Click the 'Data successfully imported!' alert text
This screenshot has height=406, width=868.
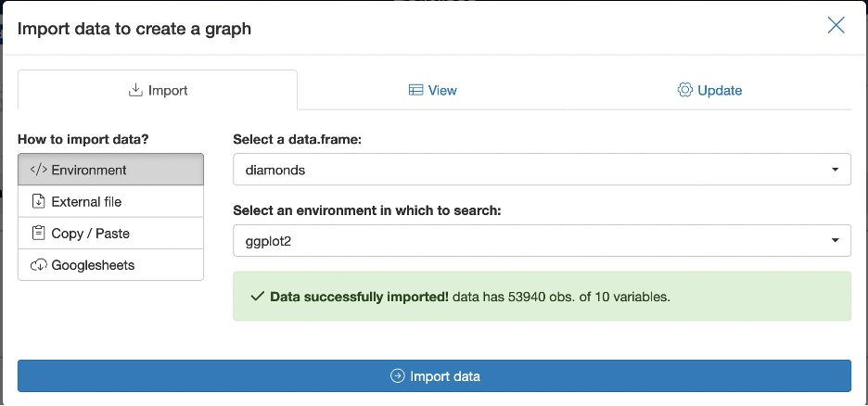point(360,297)
